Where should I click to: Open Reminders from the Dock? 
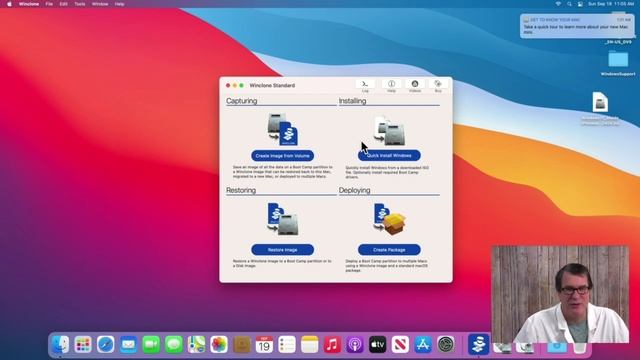click(287, 344)
